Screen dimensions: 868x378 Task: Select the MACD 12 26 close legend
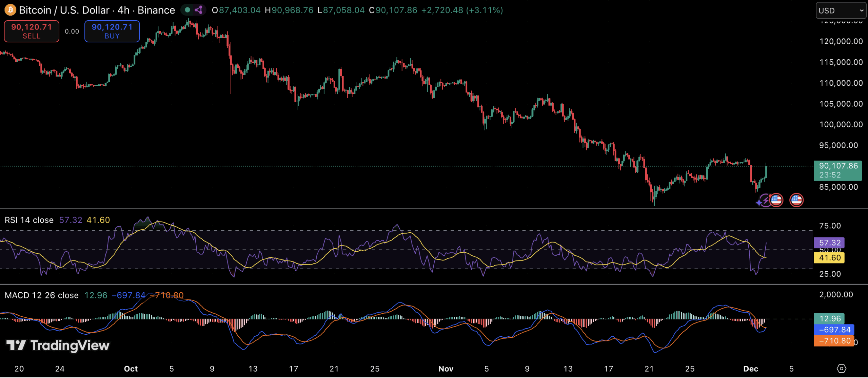pos(41,295)
